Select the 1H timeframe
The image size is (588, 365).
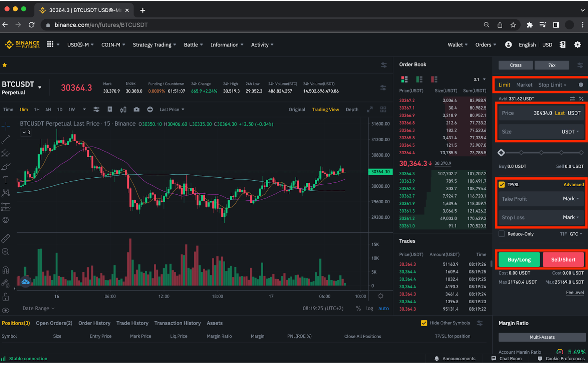(37, 109)
